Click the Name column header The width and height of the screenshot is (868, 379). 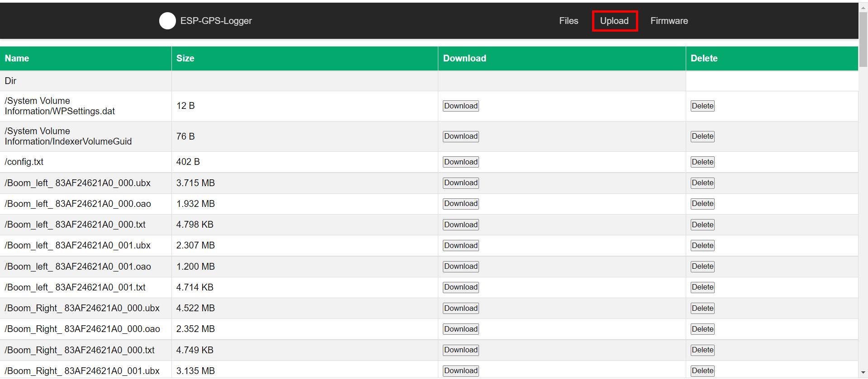[17, 58]
